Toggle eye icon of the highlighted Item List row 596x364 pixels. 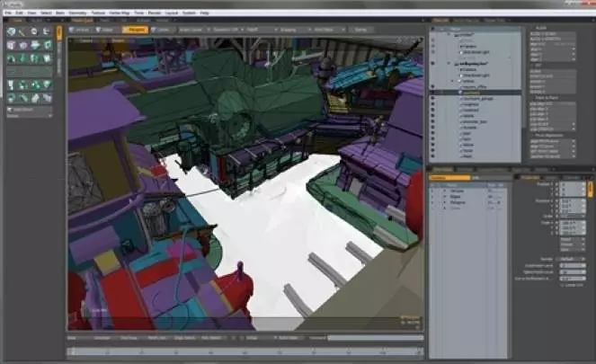click(x=434, y=92)
